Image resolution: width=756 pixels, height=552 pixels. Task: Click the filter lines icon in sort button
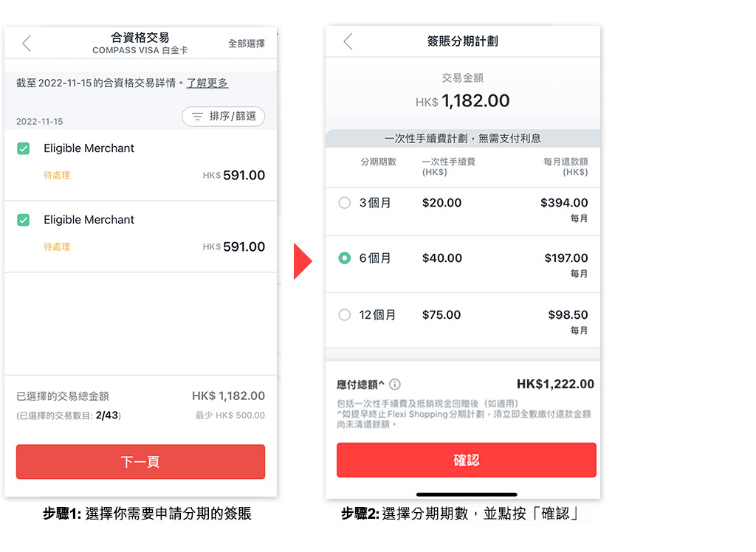coord(197,116)
